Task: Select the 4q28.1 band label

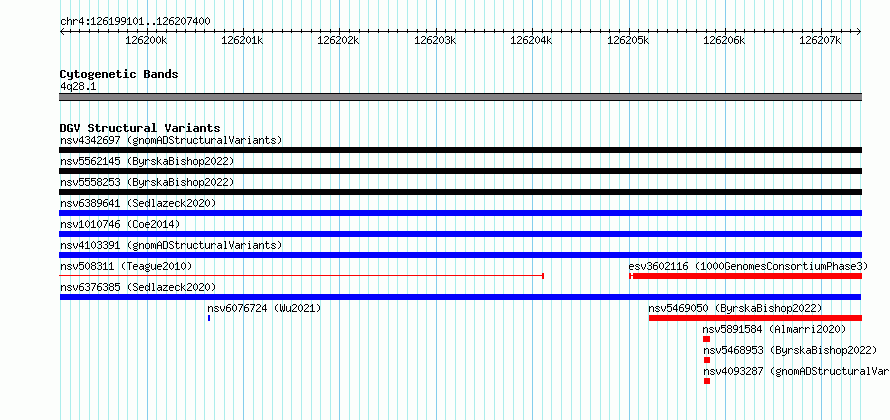Action: [78, 86]
